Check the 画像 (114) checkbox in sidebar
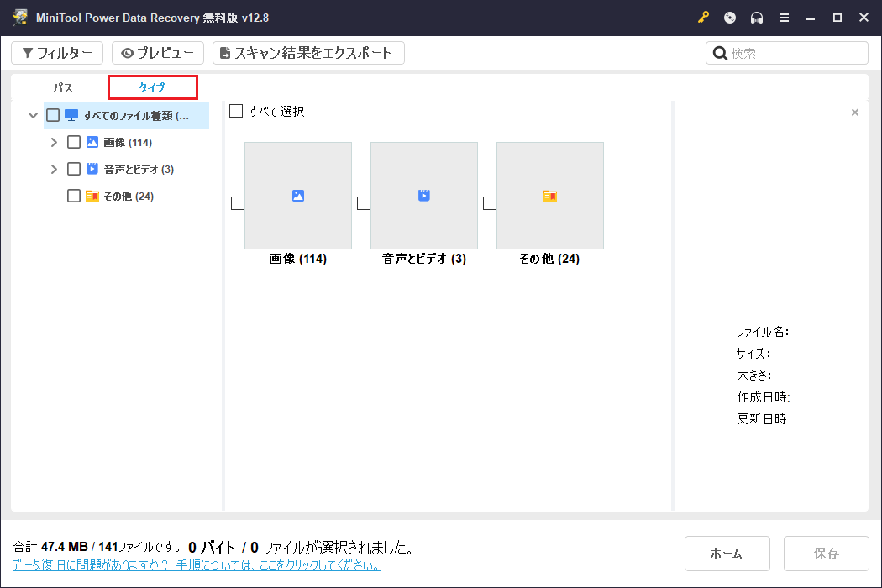The image size is (882, 588). (x=74, y=141)
